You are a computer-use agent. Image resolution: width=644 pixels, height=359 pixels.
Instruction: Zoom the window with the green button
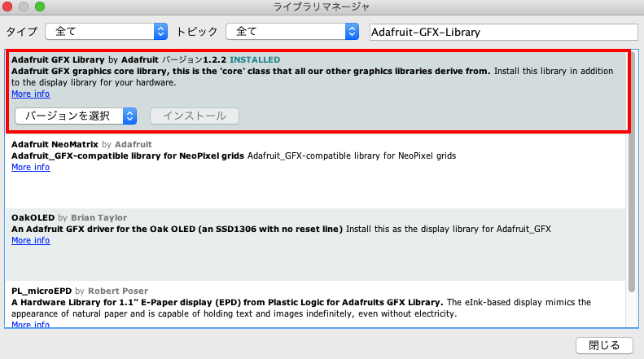coord(40,7)
